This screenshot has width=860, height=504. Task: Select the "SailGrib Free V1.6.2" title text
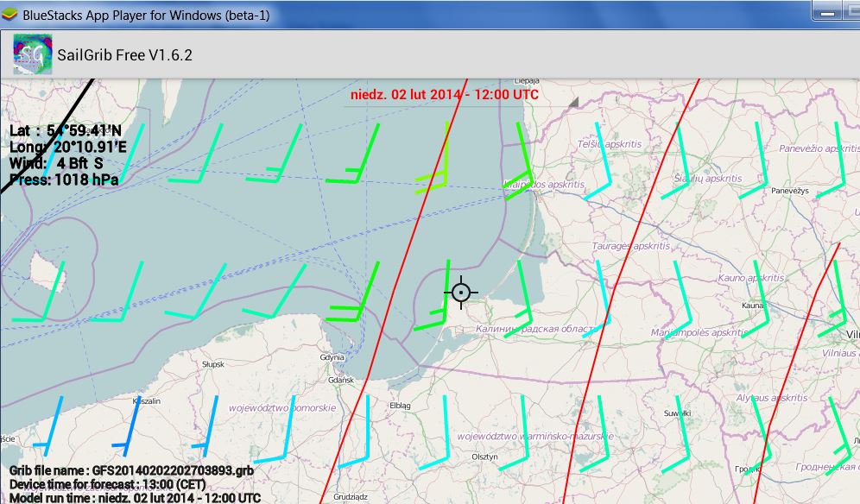125,55
